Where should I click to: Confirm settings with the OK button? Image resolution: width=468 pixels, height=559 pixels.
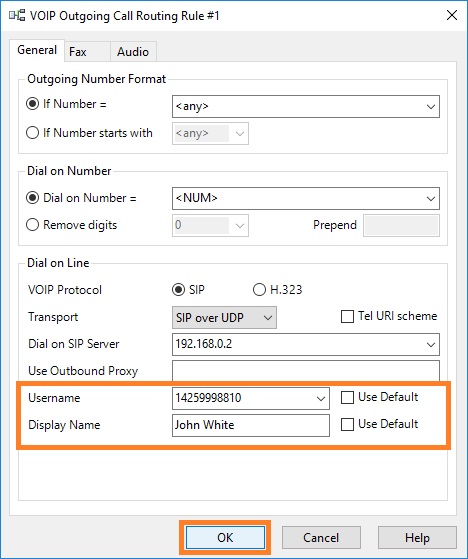point(225,538)
